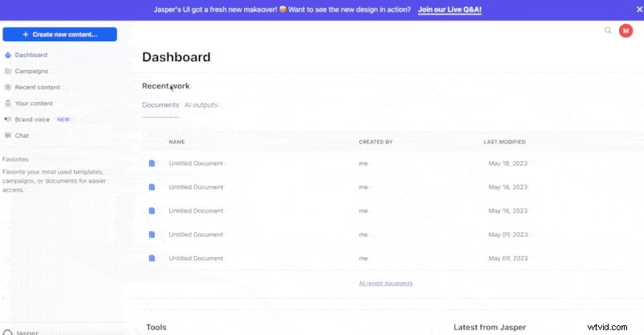The width and height of the screenshot is (644, 335).
Task: Click the LAST MODIFIED column header
Action: [505, 142]
